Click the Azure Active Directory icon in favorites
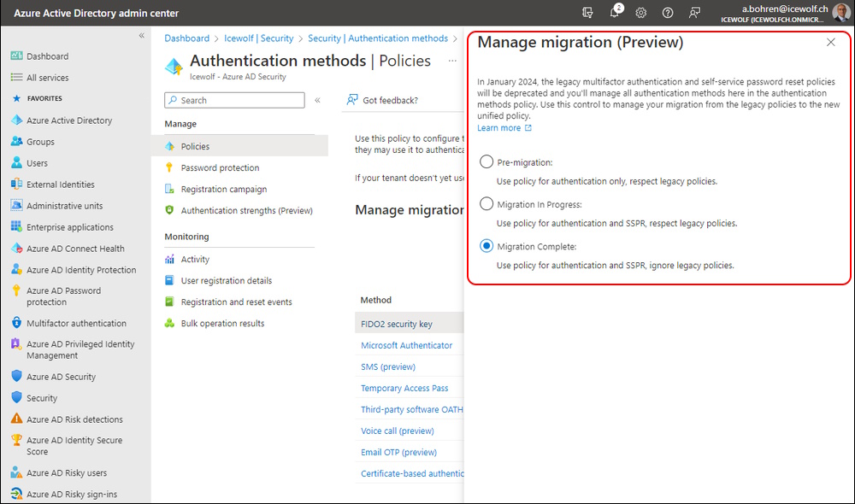Viewport: 855px width, 504px height. tap(16, 120)
